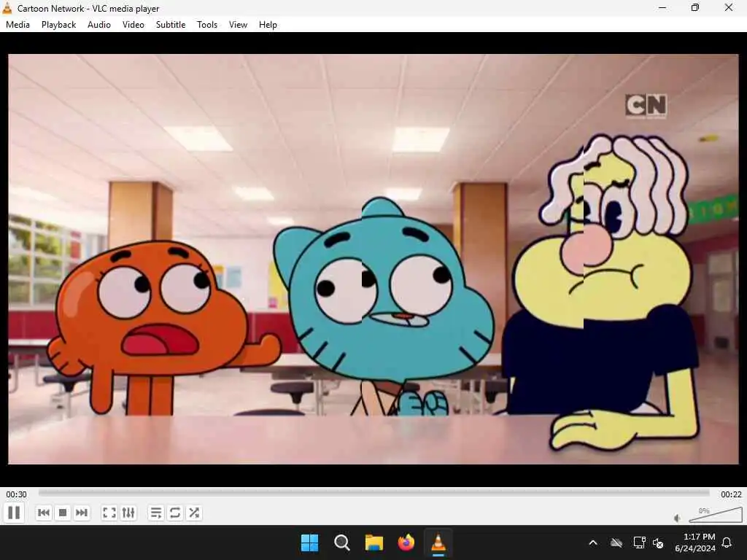Open the View menu

(239, 25)
